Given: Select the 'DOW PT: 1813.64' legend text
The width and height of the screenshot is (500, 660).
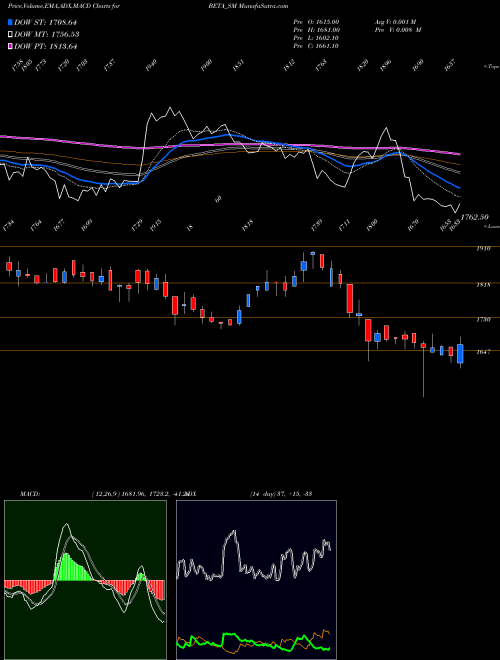Looking at the screenshot, I should pos(46,46).
